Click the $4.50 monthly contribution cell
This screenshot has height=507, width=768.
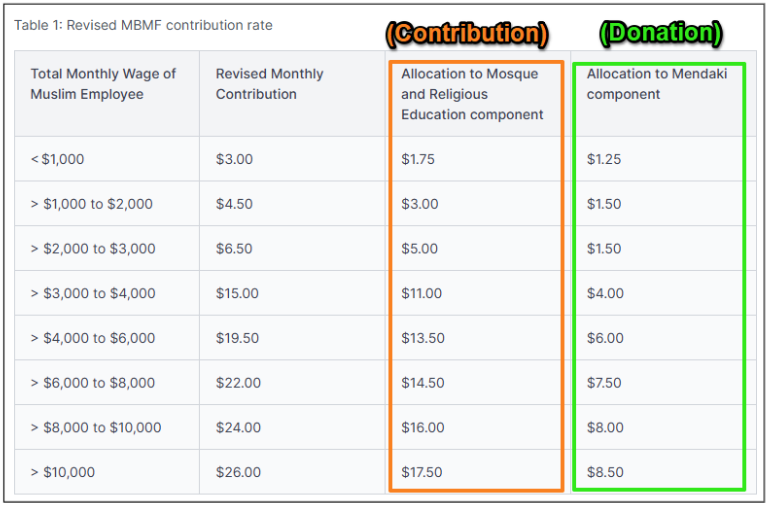tap(234, 204)
